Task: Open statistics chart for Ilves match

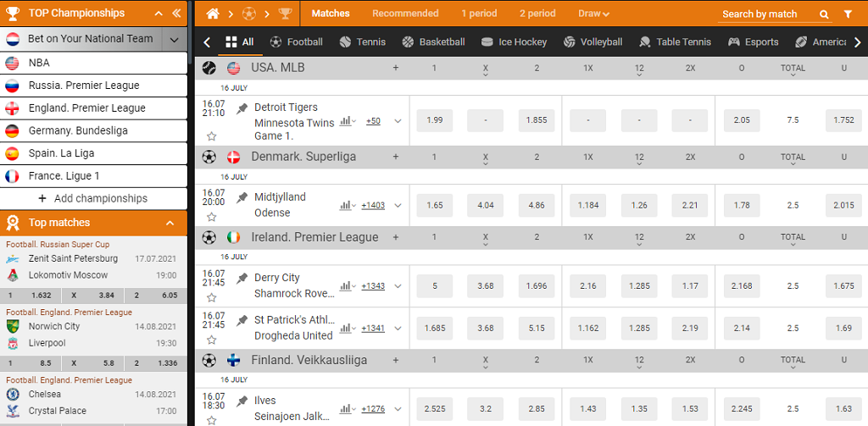Action: (347, 409)
